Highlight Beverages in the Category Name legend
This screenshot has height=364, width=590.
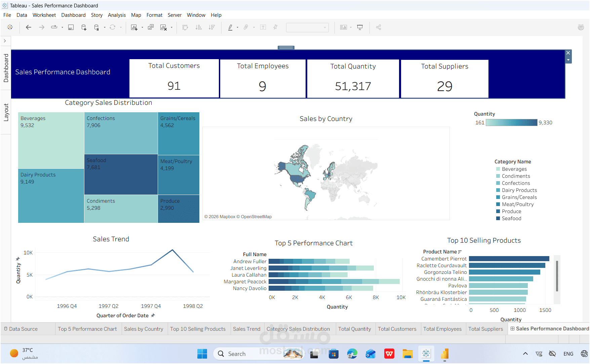coord(511,169)
